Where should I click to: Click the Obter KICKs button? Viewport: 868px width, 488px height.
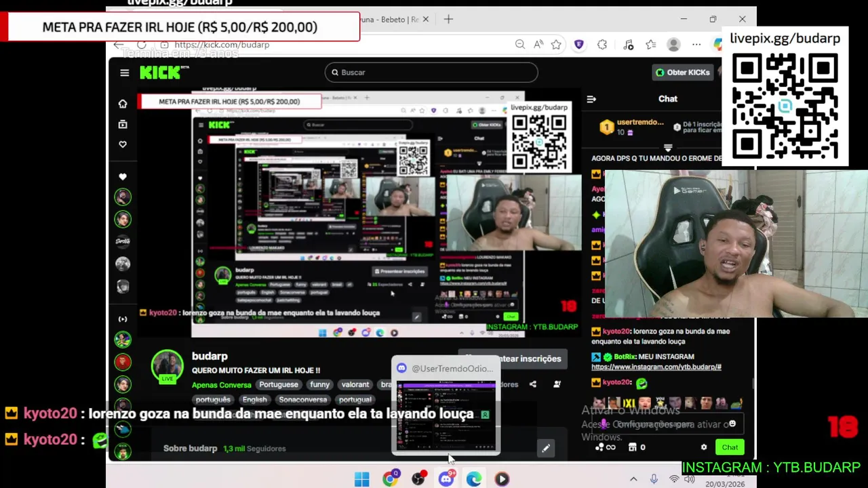(x=682, y=73)
